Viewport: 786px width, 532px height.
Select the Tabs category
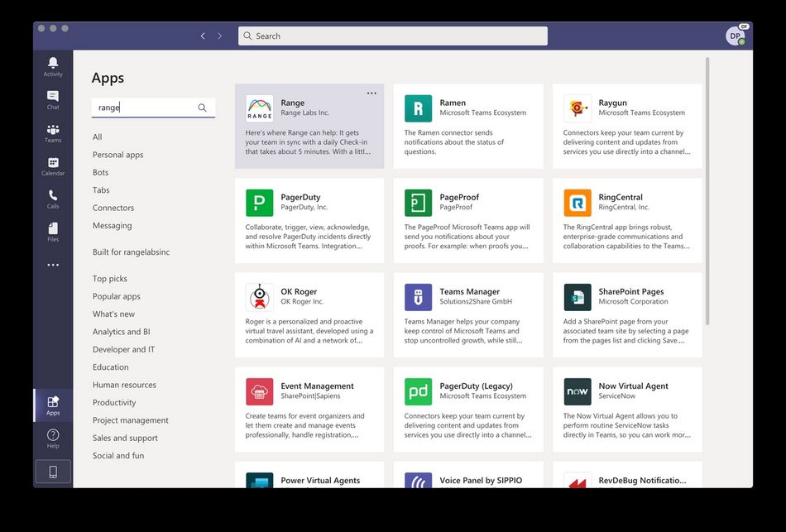(x=101, y=190)
